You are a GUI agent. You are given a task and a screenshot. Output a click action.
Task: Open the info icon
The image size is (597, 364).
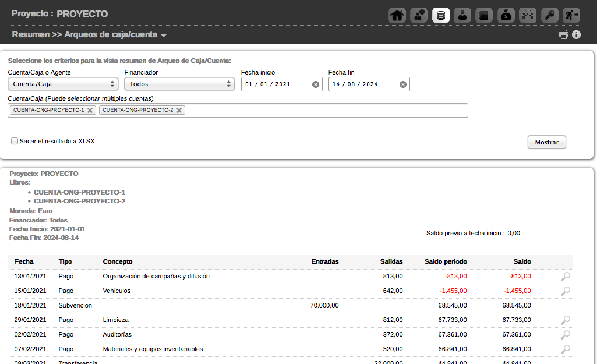click(x=577, y=34)
